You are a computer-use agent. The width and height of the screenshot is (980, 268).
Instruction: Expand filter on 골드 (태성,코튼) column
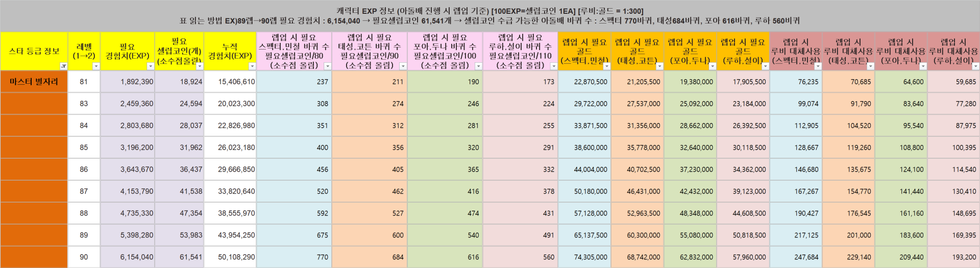tap(659, 66)
